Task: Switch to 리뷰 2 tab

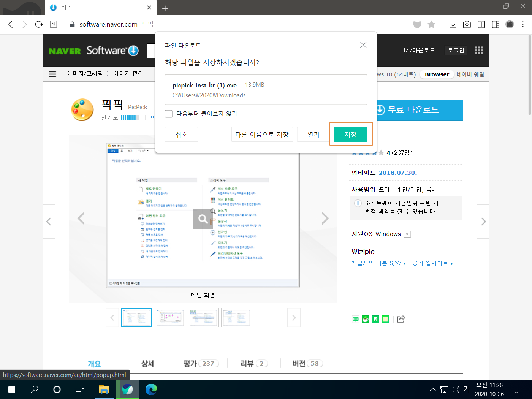Action: pyautogui.click(x=254, y=364)
